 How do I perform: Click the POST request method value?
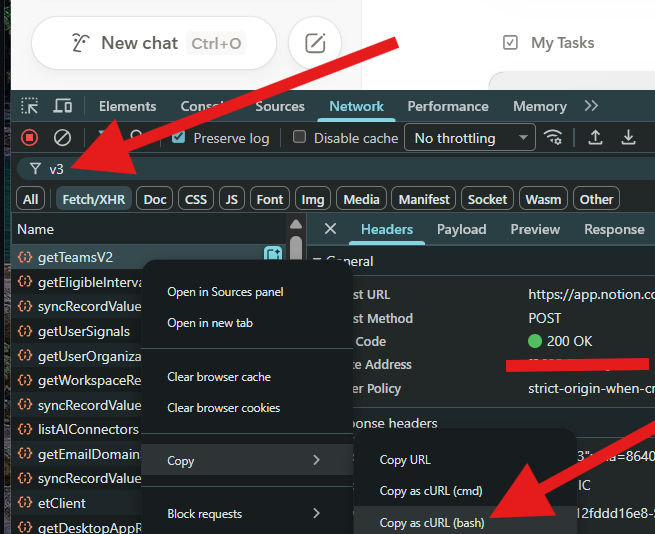pos(545,318)
